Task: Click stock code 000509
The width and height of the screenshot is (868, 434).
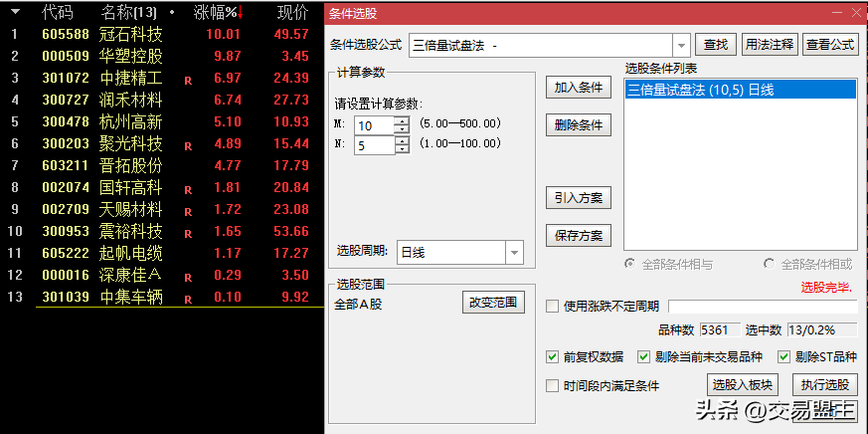Action: (x=66, y=56)
